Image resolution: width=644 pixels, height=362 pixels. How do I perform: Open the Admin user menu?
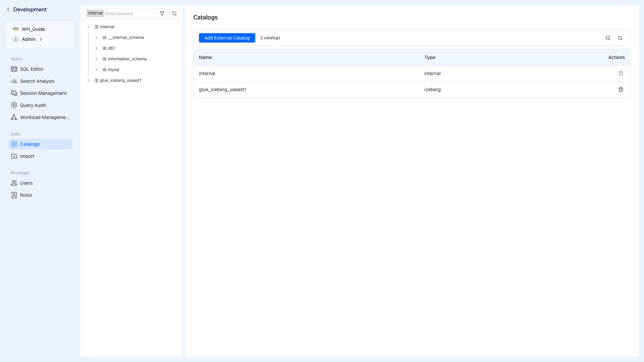coord(29,39)
